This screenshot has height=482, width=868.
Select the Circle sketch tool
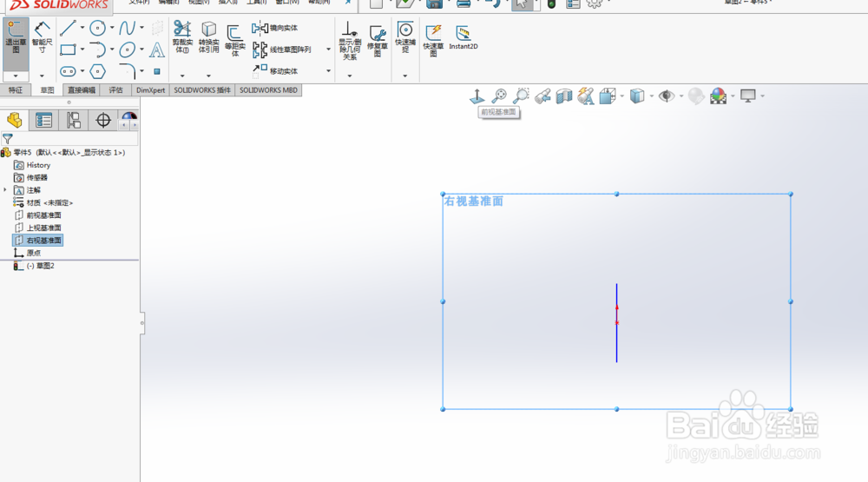[x=97, y=28]
